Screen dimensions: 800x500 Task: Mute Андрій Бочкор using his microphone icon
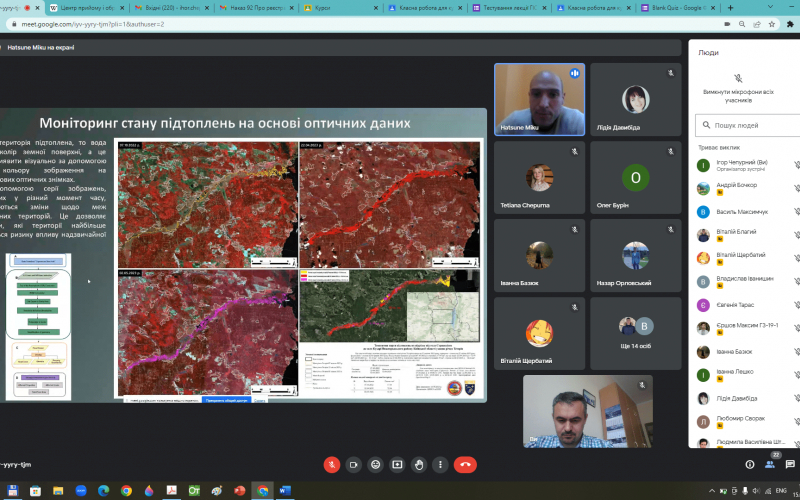(x=797, y=188)
